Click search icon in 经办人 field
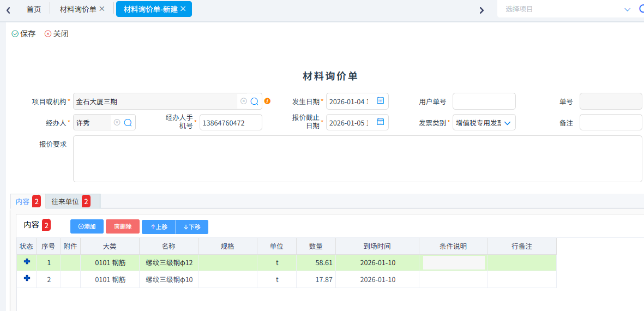 (128, 123)
